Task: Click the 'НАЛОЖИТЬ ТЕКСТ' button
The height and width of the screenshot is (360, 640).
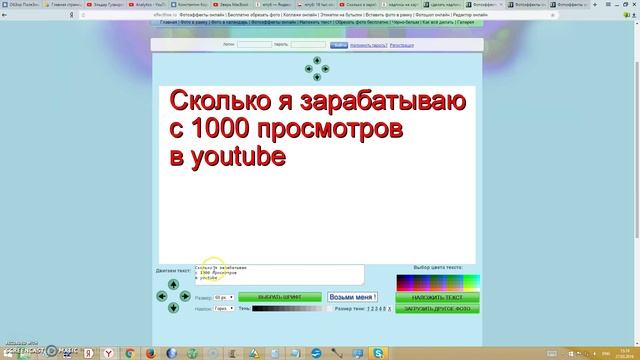Action: tap(438, 298)
